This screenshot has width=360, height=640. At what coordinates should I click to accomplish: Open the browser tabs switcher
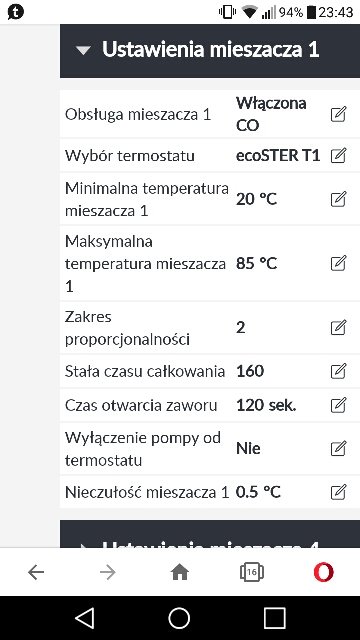(x=251, y=572)
